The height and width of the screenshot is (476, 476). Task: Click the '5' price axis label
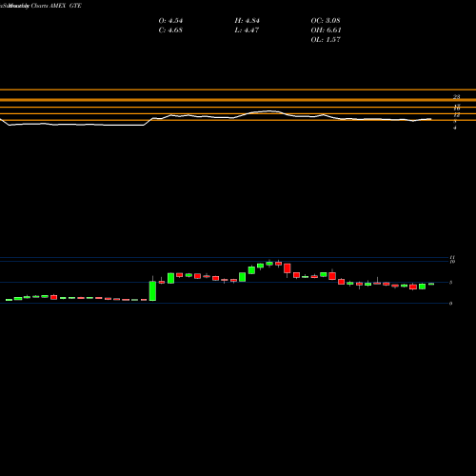coord(450,283)
